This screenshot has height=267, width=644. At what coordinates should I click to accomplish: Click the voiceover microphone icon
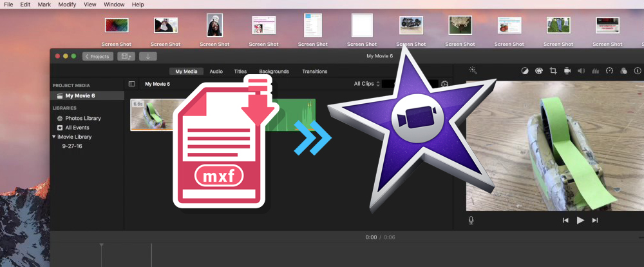pyautogui.click(x=471, y=221)
